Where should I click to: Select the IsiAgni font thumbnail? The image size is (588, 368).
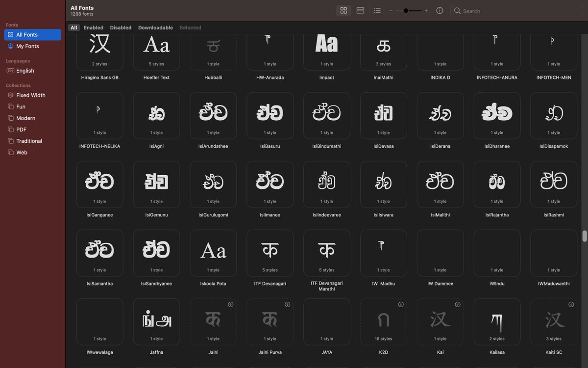coord(156,116)
